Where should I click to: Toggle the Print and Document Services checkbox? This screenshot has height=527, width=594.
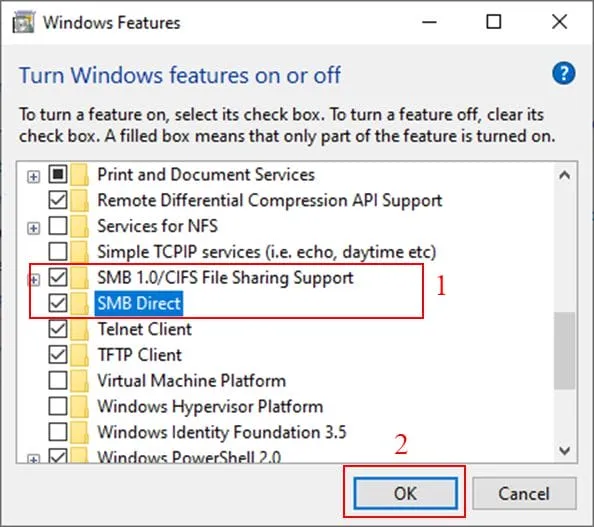(58, 174)
